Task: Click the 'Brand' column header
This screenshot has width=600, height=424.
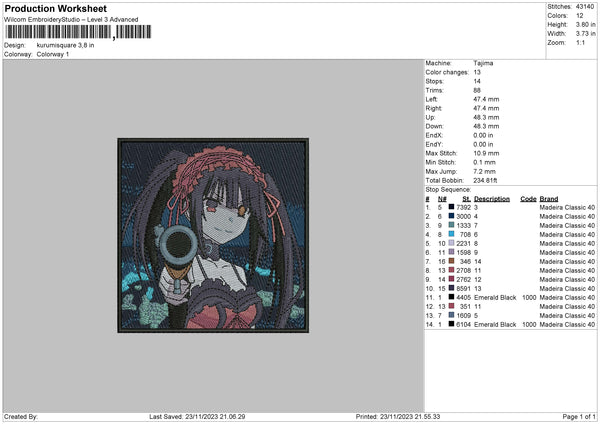Action: 549,199
